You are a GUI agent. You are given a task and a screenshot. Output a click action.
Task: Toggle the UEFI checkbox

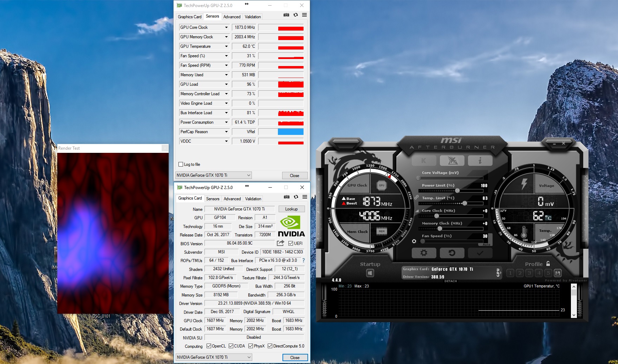pyautogui.click(x=291, y=243)
